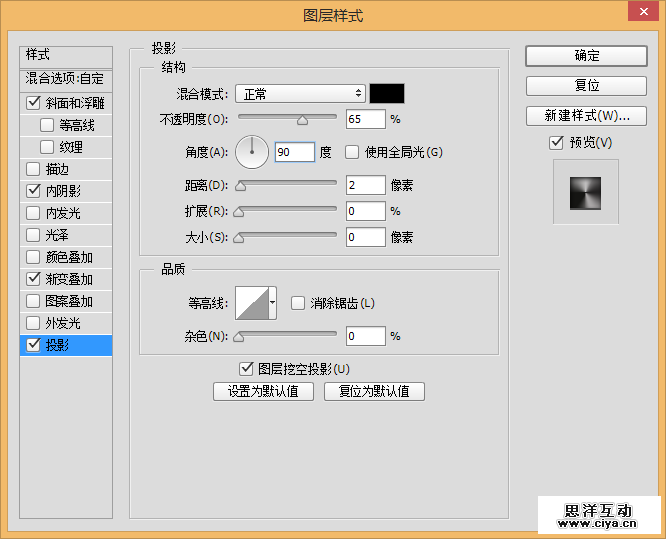The width and height of the screenshot is (666, 539).
Task: Click the 距离 pixel input field
Action: coord(365,185)
